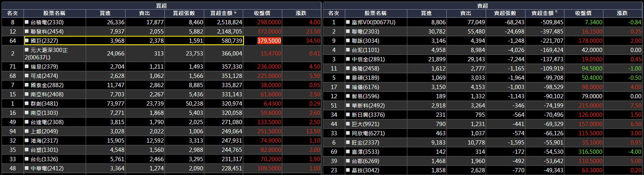Select the 買超 panel title

161,6
